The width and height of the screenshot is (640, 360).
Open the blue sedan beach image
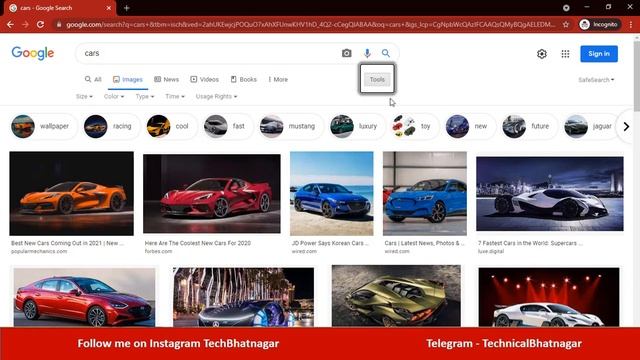(x=331, y=193)
